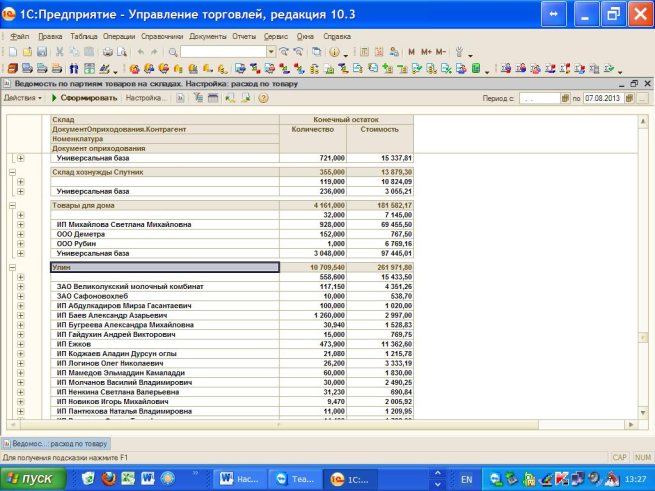
Task: Click the yellow question mark help icon
Action: (263, 98)
